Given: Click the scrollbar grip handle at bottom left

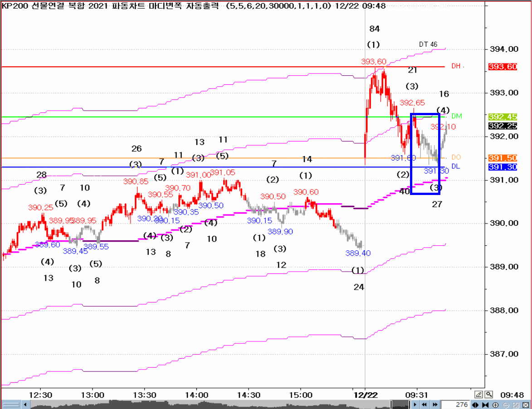Looking at the screenshot, I should [11, 404].
